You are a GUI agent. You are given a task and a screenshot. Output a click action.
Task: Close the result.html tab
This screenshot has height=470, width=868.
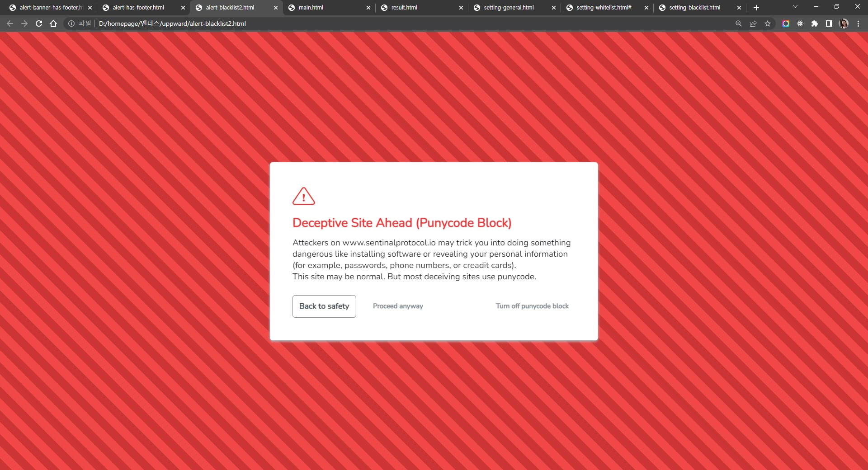(461, 8)
